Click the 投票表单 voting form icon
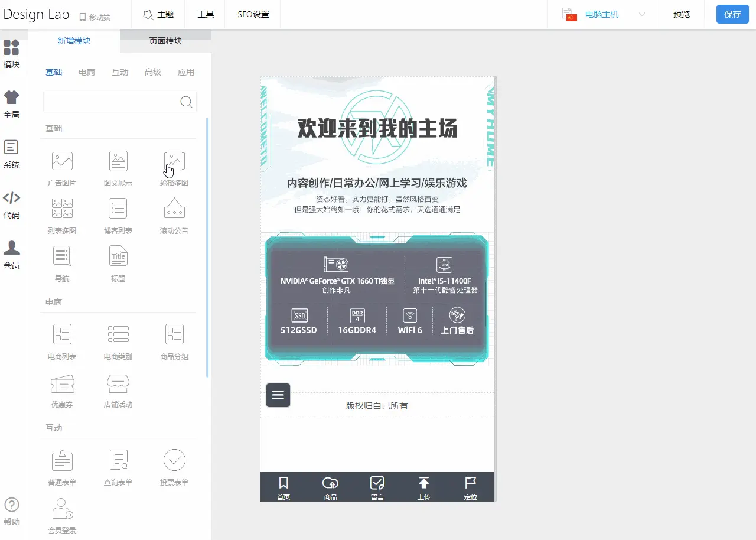Screen dimensions: 756x540 tap(174, 460)
